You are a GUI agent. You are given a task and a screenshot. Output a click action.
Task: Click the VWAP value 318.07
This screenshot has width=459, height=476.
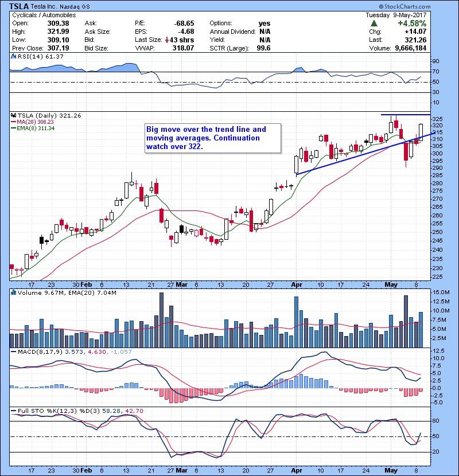tap(183, 48)
